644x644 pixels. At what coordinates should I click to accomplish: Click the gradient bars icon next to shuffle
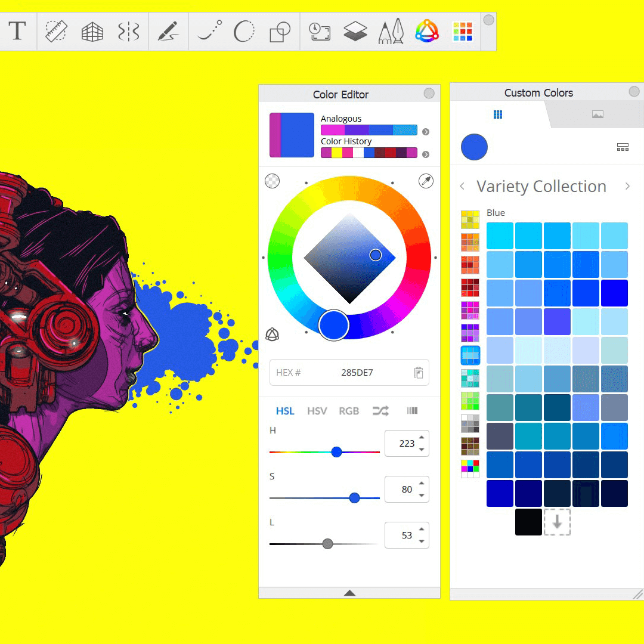[412, 411]
